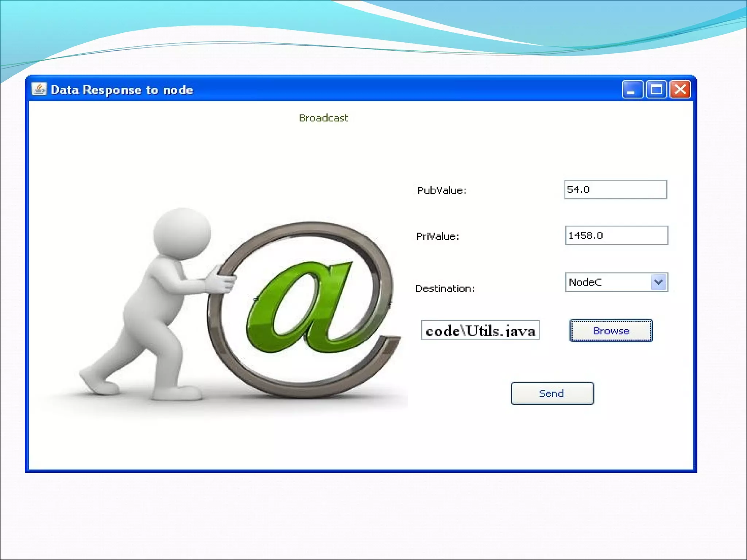Expand the Destination dropdown arrow
The height and width of the screenshot is (560, 747).
[x=659, y=282]
